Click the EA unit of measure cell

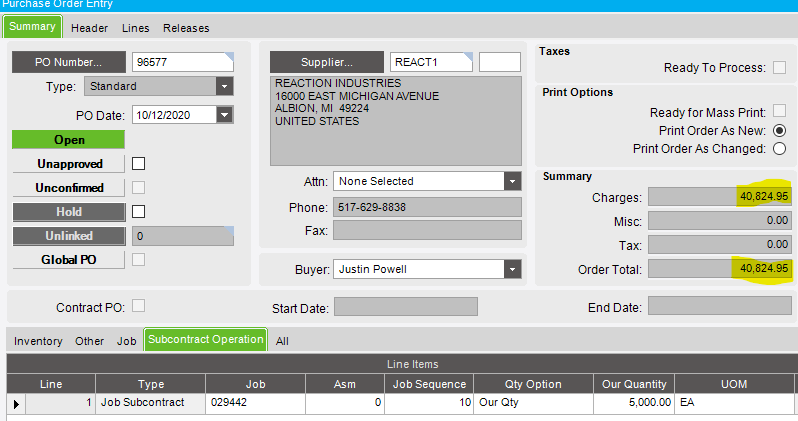[734, 403]
